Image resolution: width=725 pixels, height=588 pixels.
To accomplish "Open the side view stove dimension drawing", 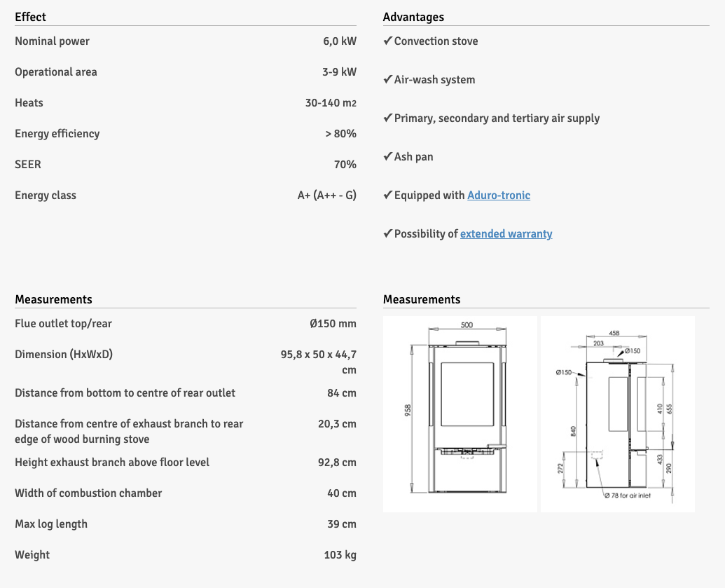I will tap(617, 413).
